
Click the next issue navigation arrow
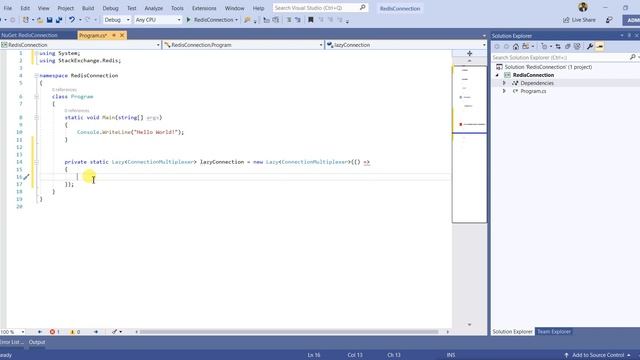[96, 332]
